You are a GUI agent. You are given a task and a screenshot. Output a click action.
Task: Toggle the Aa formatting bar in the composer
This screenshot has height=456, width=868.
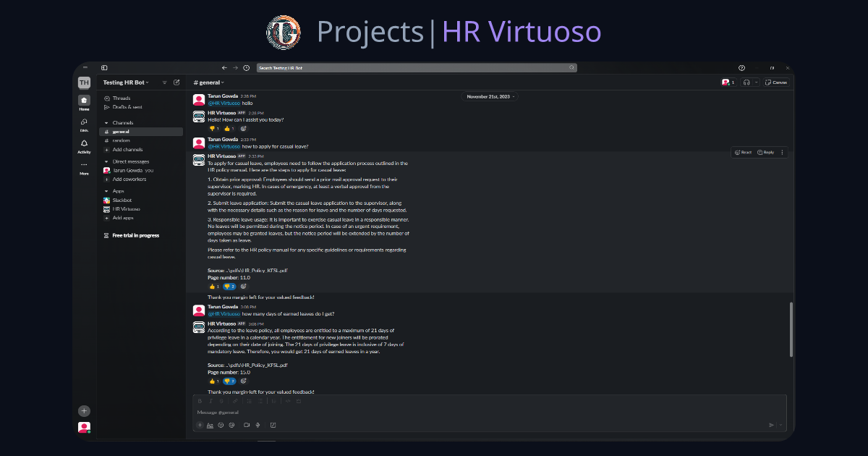pos(210,425)
